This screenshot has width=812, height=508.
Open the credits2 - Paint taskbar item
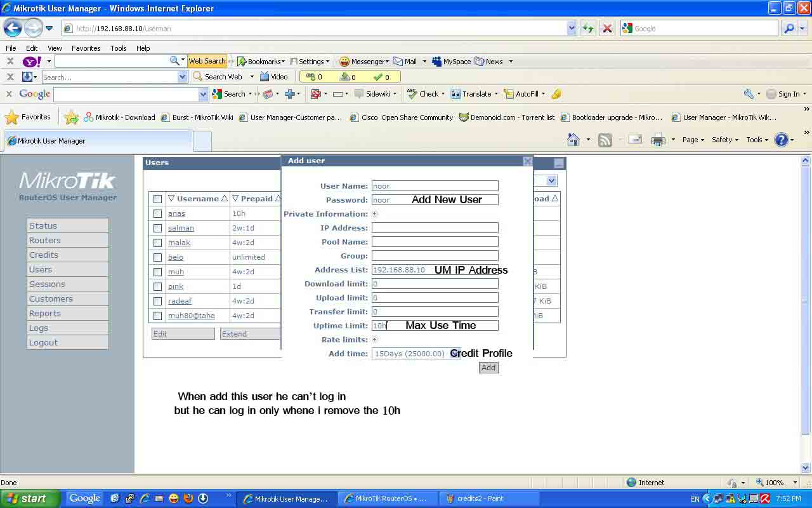(488, 498)
